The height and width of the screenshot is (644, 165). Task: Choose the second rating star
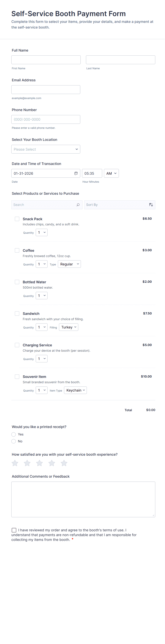(x=27, y=463)
